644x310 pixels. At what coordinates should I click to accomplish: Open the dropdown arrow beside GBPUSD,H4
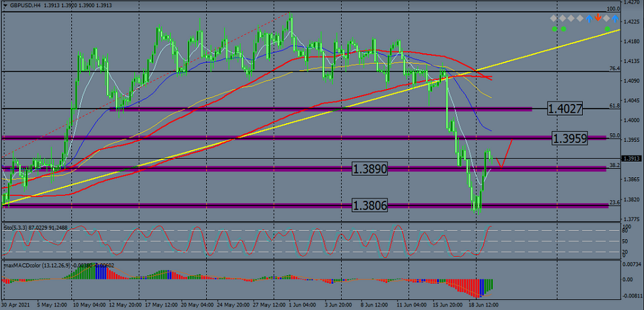click(x=5, y=4)
